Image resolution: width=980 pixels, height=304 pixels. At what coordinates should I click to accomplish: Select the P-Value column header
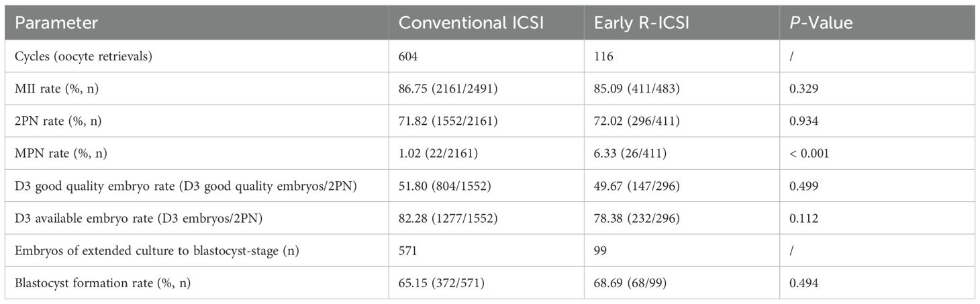pos(820,22)
